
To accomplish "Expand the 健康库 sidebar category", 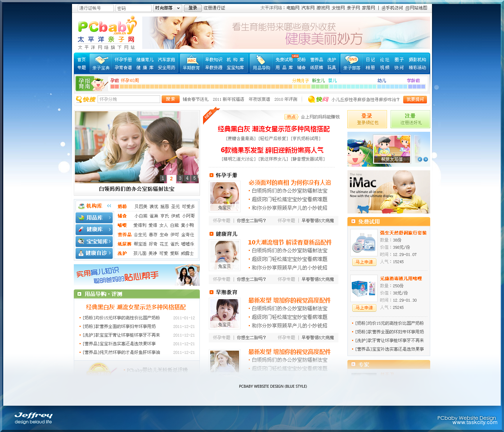I will click(x=94, y=229).
